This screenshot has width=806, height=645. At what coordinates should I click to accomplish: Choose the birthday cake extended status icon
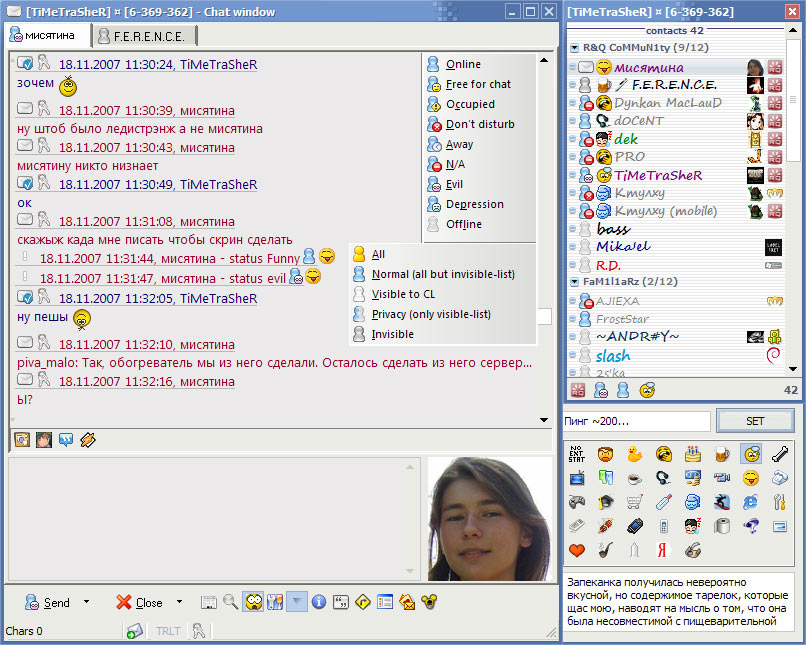(x=692, y=453)
